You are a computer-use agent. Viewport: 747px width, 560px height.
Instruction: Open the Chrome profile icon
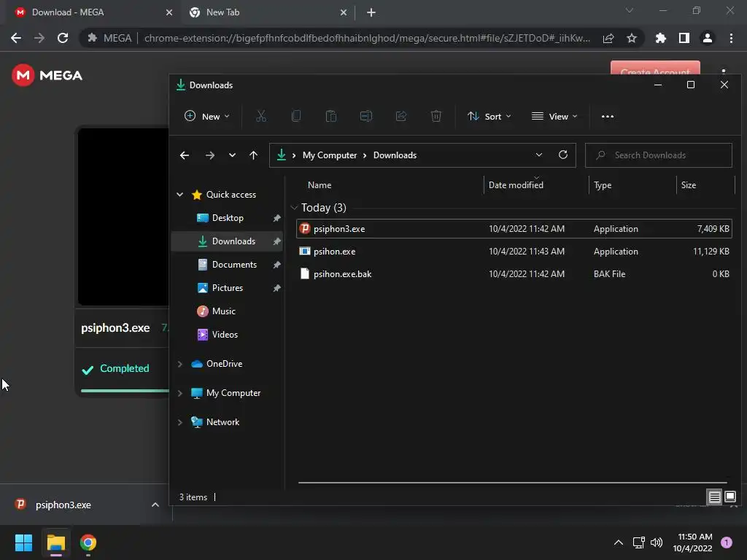[708, 38]
